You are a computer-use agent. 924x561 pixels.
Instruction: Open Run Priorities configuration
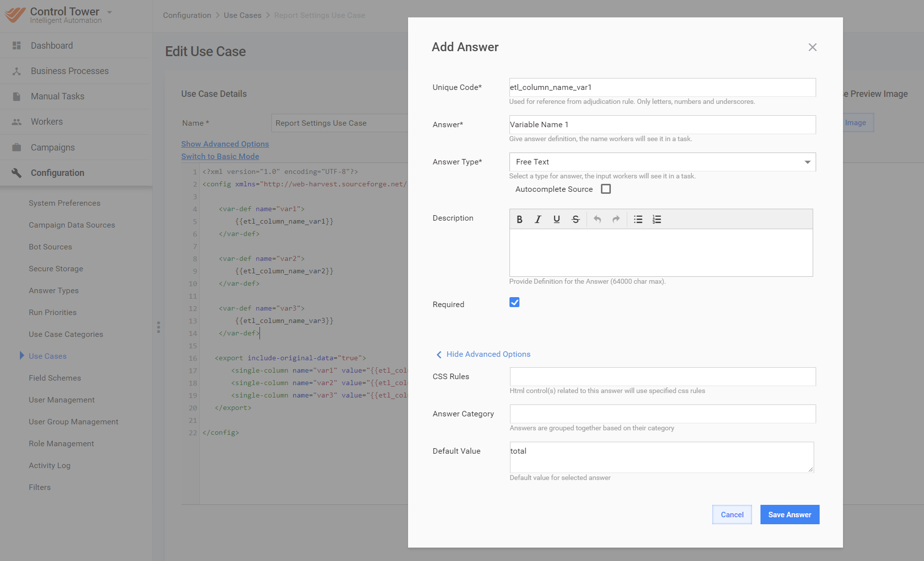tap(53, 313)
